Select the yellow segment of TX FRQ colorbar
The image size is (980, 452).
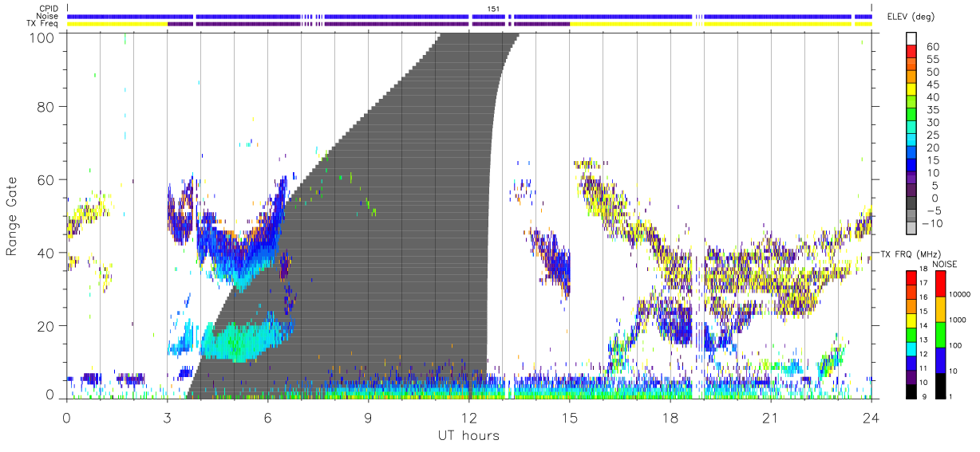pos(911,320)
